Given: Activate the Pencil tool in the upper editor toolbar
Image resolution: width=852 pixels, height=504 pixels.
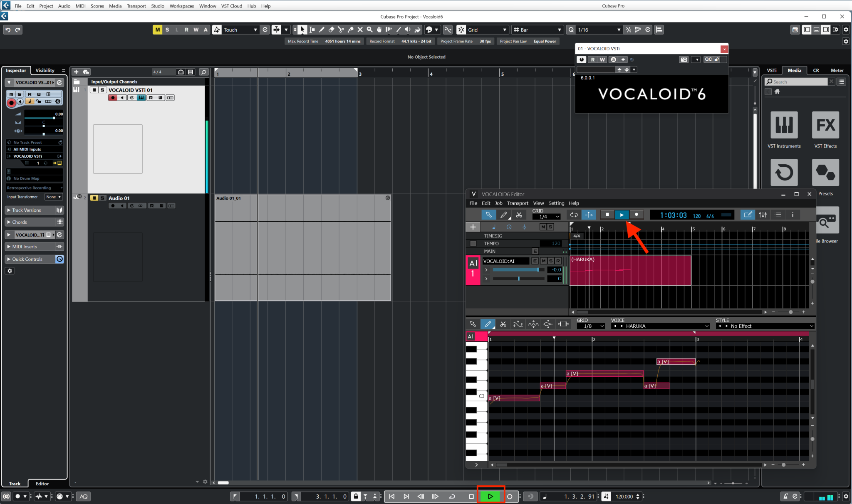Looking at the screenshot, I should (x=504, y=215).
